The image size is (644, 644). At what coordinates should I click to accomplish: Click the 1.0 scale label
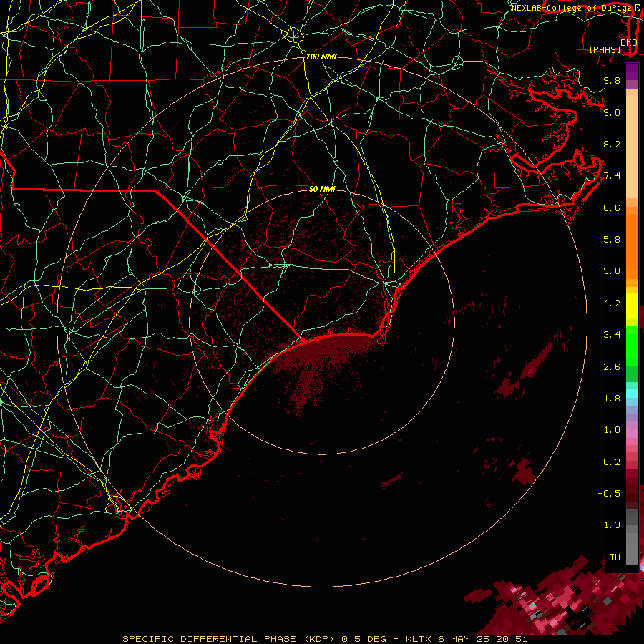coord(612,430)
